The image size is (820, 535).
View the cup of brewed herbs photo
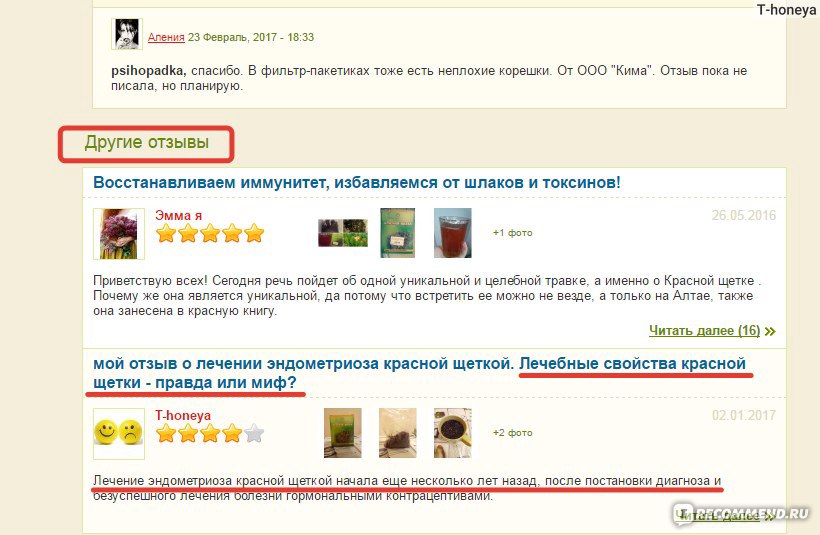coord(452,433)
